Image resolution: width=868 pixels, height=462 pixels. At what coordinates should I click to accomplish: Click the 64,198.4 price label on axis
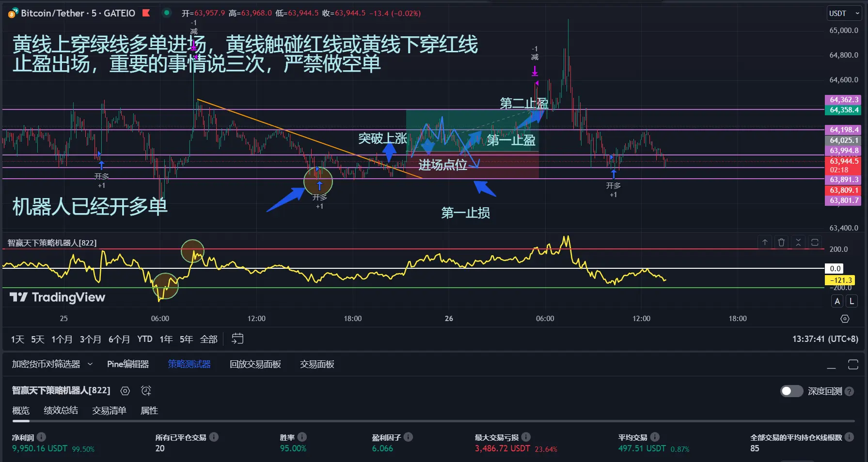(x=843, y=130)
